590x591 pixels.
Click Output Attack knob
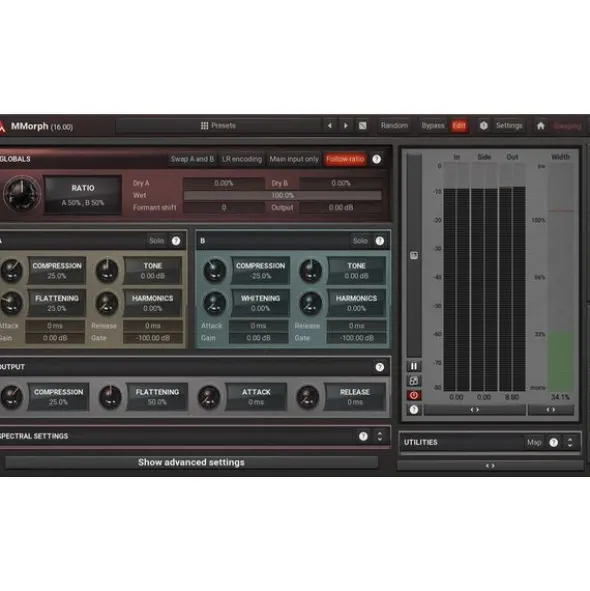click(209, 397)
